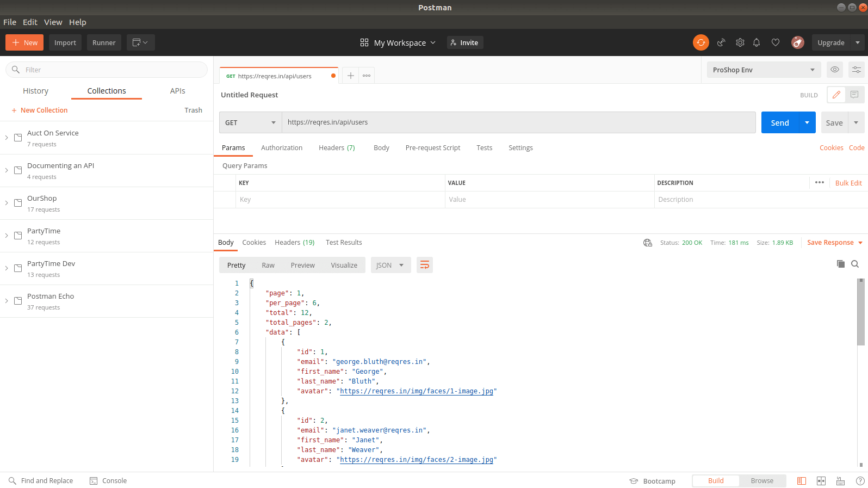
Task: Click the Bulk Edit link
Action: tap(848, 183)
